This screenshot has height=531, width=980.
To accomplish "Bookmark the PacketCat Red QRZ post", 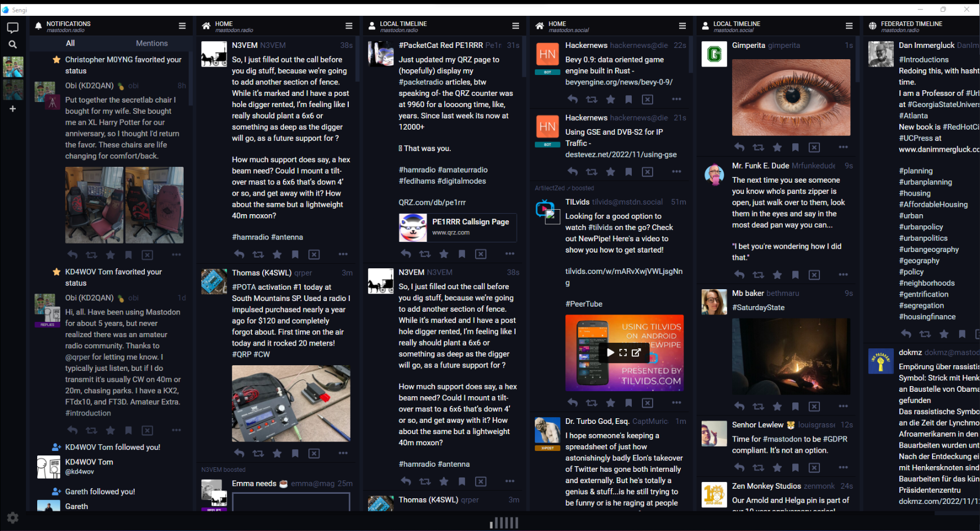I will [x=462, y=254].
